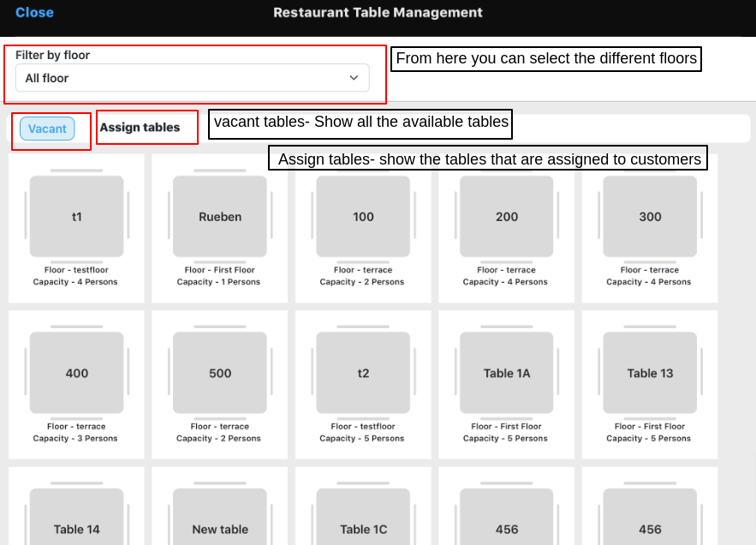756x545 pixels.
Task: Click 'Capacity - 5 Persons' under Table 1A
Action: tap(505, 439)
